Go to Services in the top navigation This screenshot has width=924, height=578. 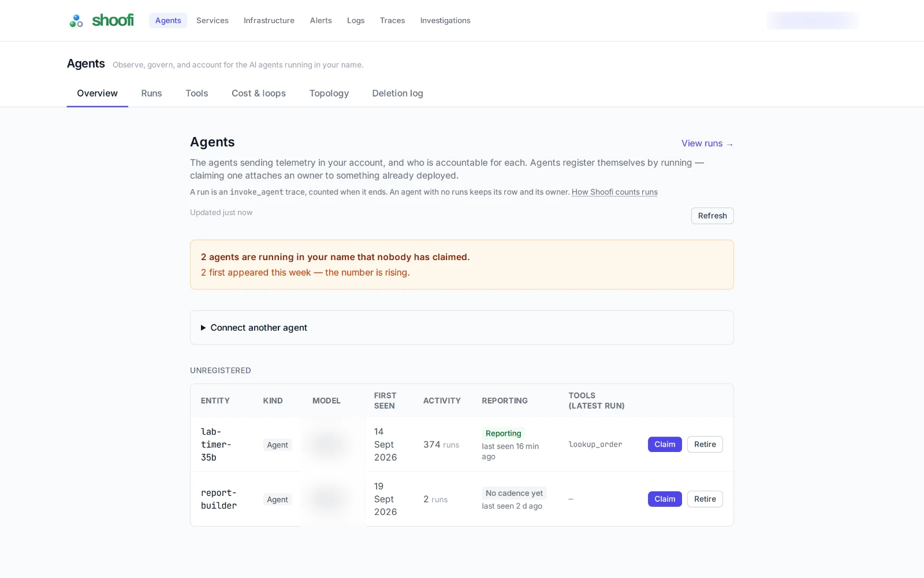click(213, 21)
